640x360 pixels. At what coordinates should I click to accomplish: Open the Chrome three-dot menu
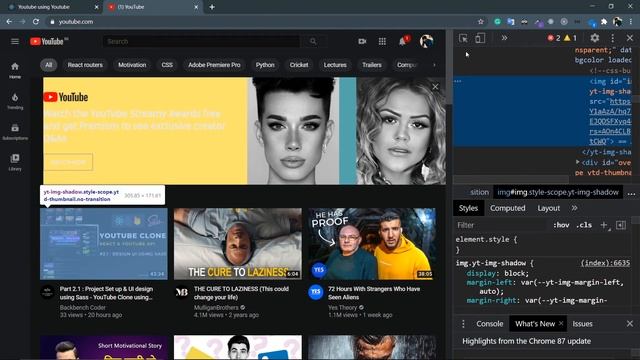pos(631,22)
